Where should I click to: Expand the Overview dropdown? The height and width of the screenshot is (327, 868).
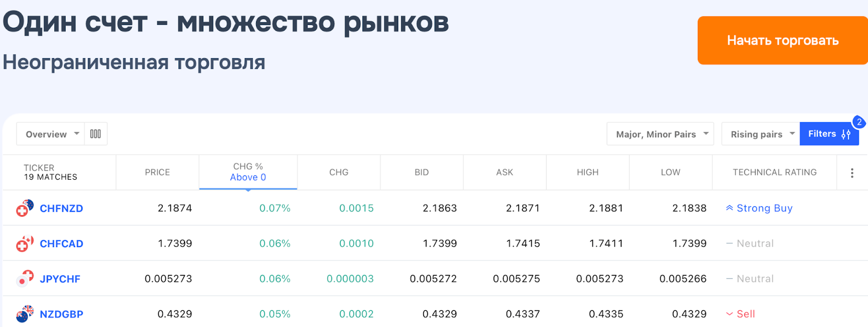pyautogui.click(x=51, y=134)
